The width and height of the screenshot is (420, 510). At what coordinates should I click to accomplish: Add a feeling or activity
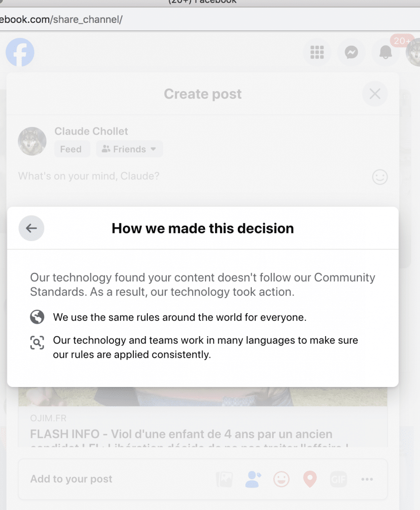pos(281,480)
